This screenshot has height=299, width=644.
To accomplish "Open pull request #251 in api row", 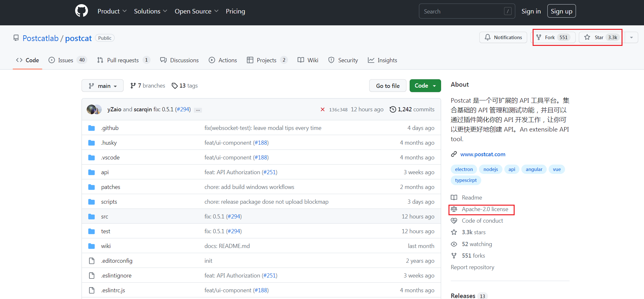I will (x=269, y=172).
